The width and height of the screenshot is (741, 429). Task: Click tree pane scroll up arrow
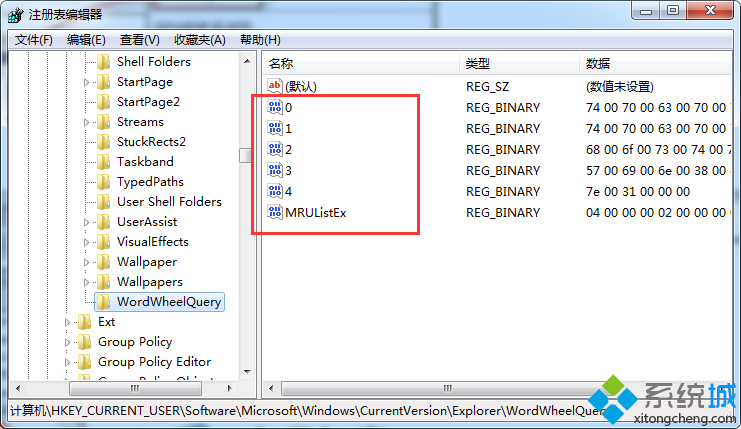(x=247, y=61)
